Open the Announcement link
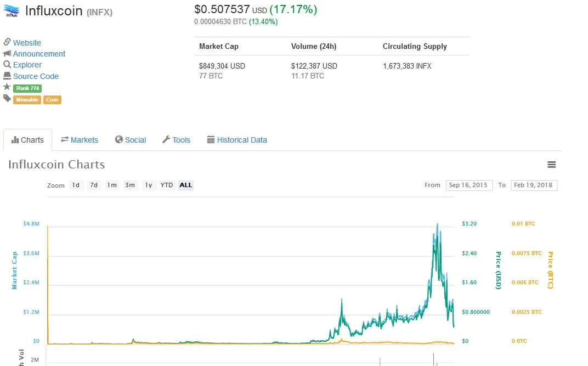The width and height of the screenshot is (588, 366). pyautogui.click(x=39, y=54)
